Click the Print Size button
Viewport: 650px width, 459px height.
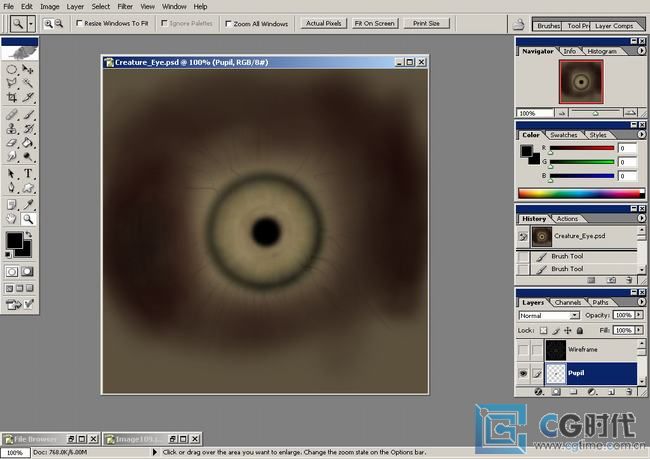pyautogui.click(x=426, y=24)
